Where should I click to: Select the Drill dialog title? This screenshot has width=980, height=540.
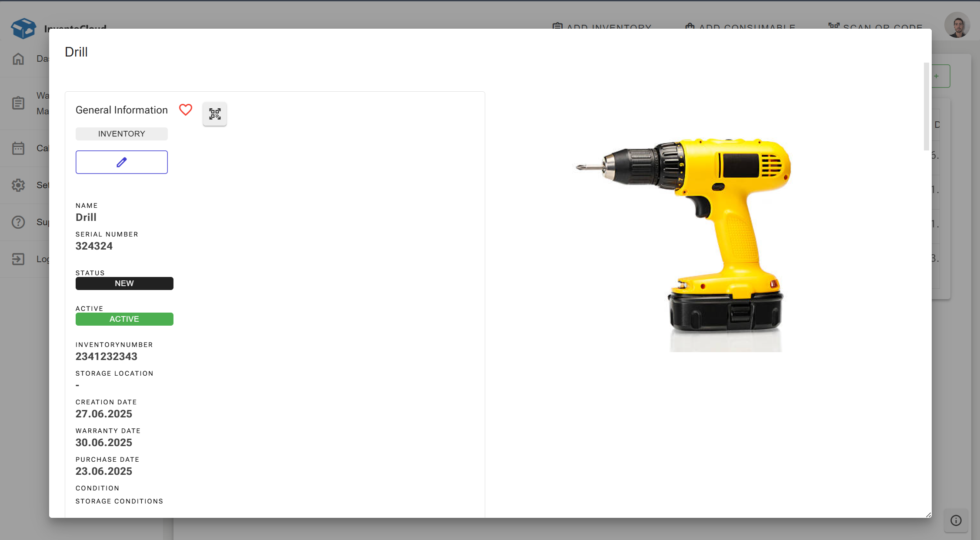point(77,52)
